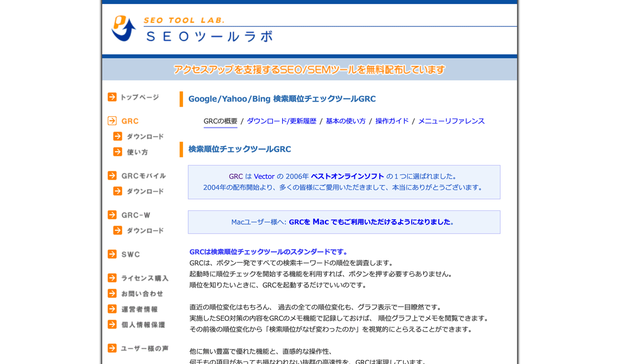This screenshot has width=619, height=364.
Task: Click the SEO Tool Lab logo icon
Action: click(123, 28)
